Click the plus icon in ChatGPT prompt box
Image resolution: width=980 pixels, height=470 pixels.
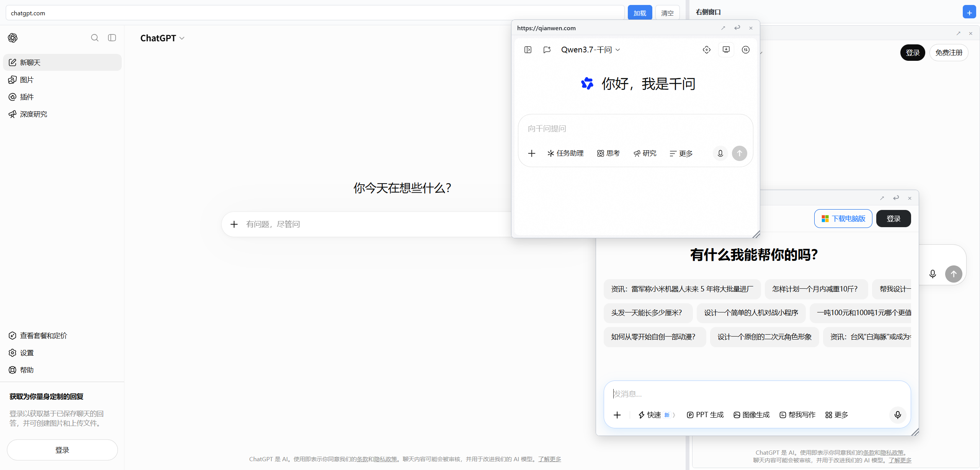234,224
